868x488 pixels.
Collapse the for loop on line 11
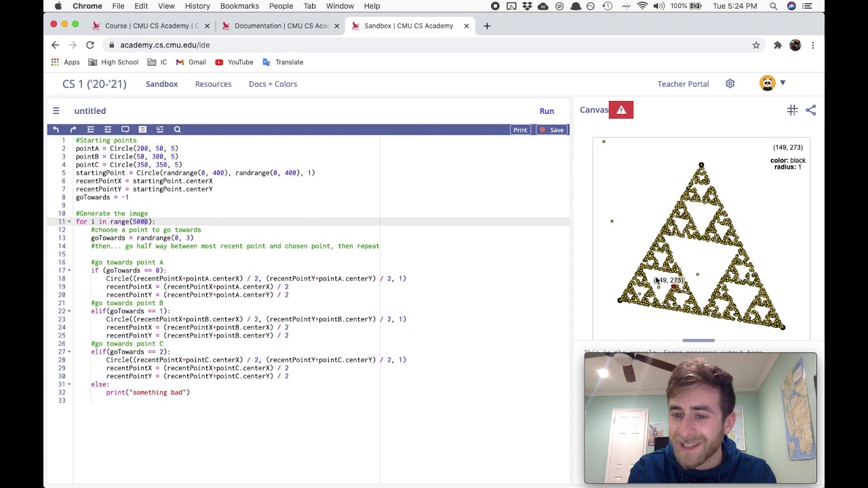[x=68, y=222]
